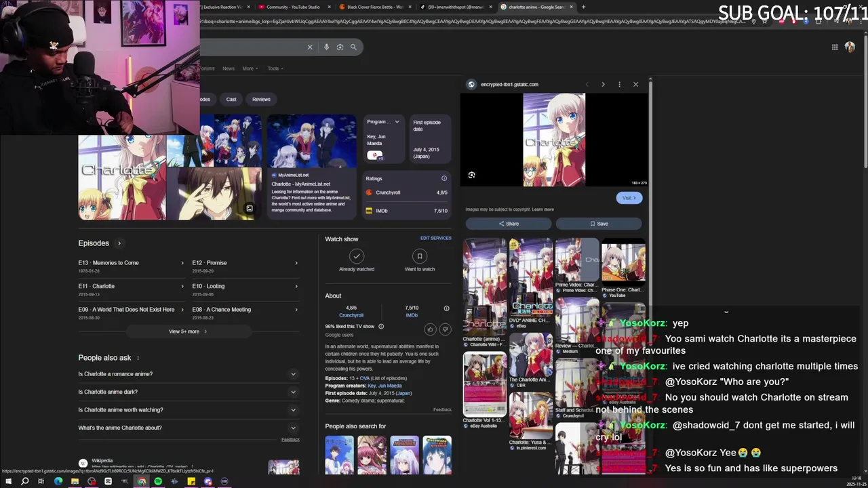Click the page vertical scrollbar

865,102
